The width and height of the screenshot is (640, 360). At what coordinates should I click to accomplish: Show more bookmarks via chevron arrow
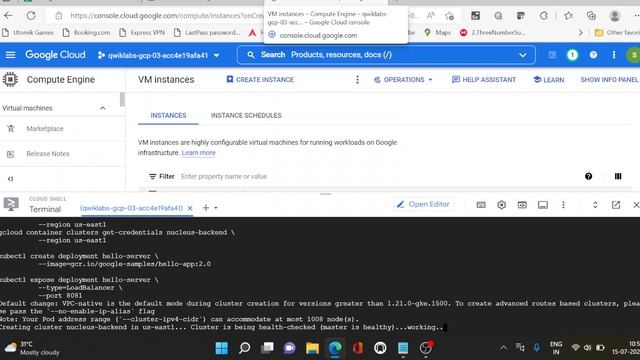click(x=580, y=32)
